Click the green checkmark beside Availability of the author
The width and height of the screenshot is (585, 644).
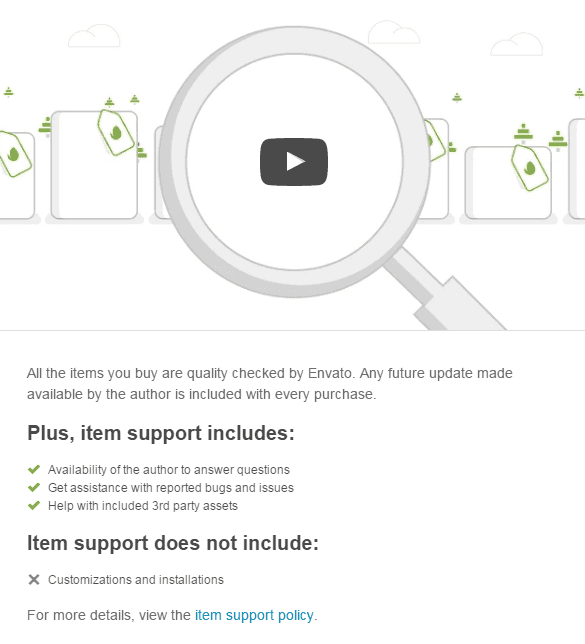[34, 469]
